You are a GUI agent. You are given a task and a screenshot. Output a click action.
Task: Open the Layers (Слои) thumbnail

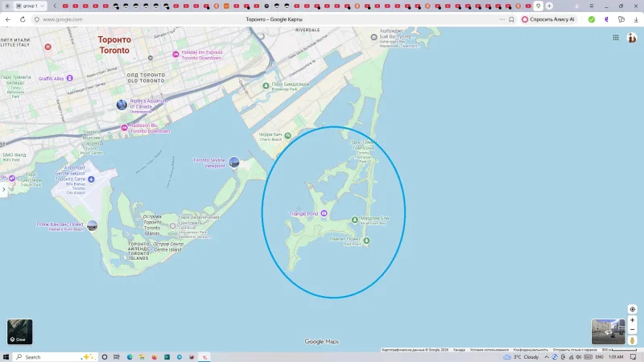click(x=19, y=331)
